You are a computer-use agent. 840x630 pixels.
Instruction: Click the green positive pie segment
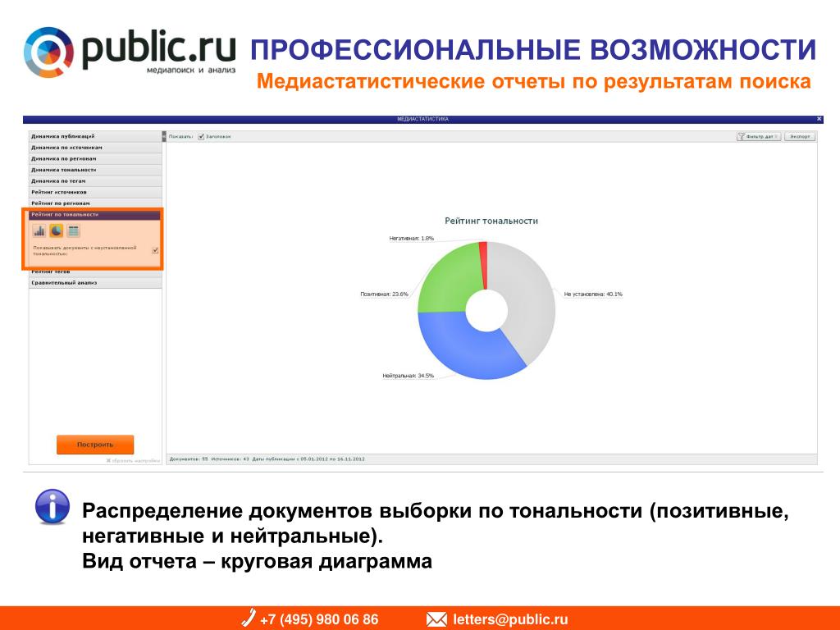click(447, 279)
